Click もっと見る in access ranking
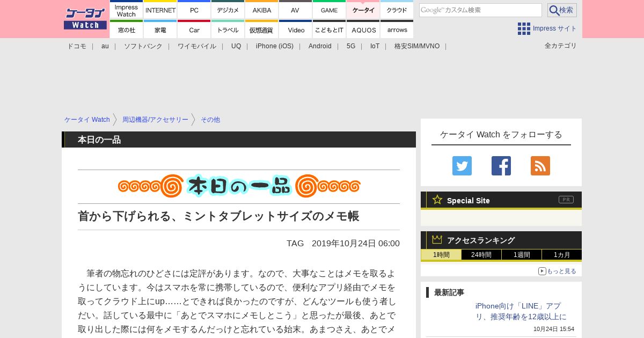This screenshot has width=644, height=338. coord(557,271)
